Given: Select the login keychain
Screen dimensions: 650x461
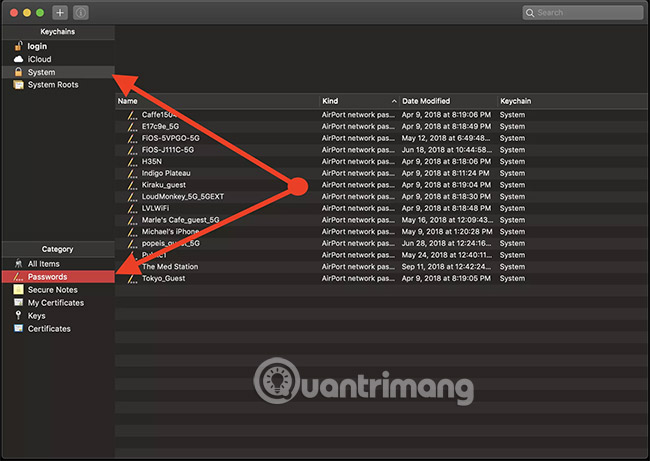Looking at the screenshot, I should tap(37, 46).
